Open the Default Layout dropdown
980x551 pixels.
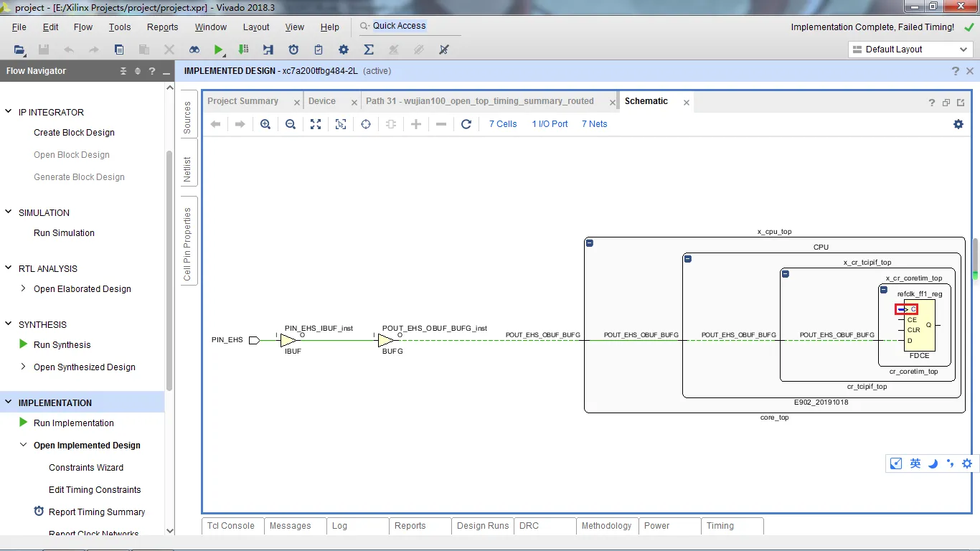point(910,50)
